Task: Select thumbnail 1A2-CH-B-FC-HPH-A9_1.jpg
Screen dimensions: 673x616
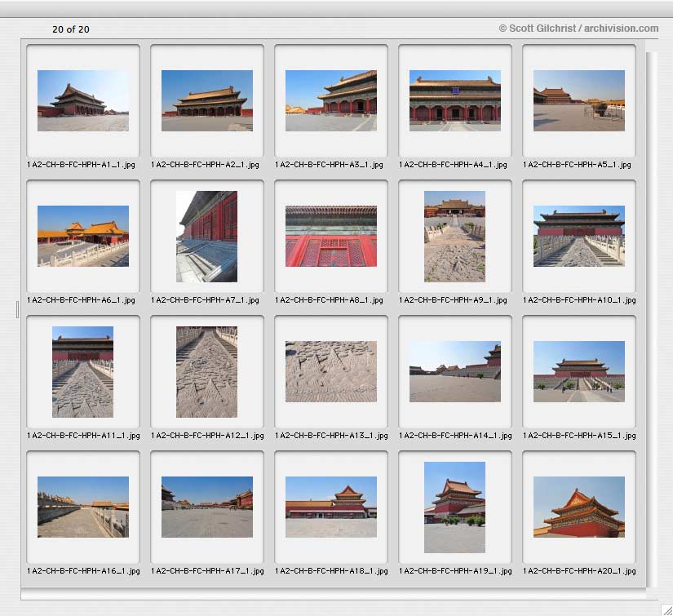Action: (x=454, y=237)
